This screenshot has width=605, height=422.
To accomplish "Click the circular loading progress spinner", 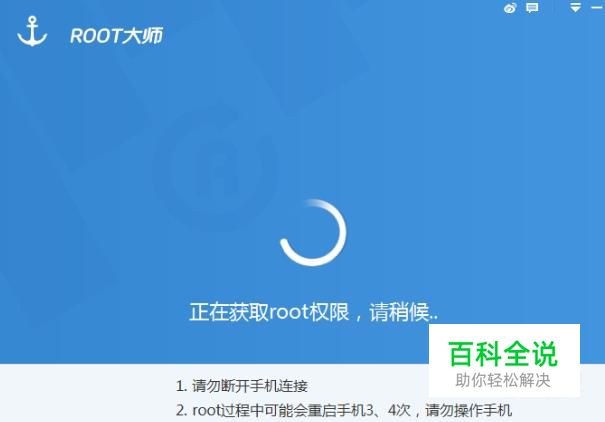I will click(x=313, y=233).
